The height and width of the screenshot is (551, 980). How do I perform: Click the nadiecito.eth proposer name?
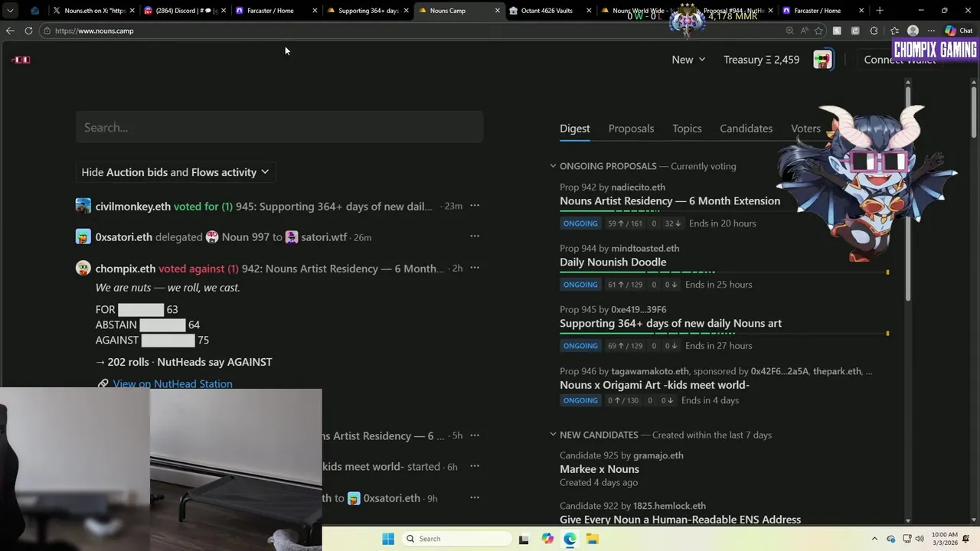(x=638, y=187)
